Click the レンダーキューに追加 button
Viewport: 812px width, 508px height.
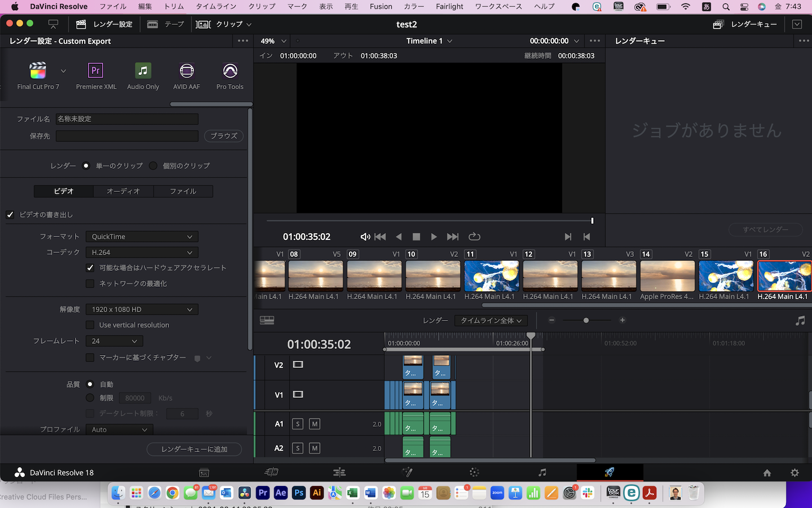[194, 449]
